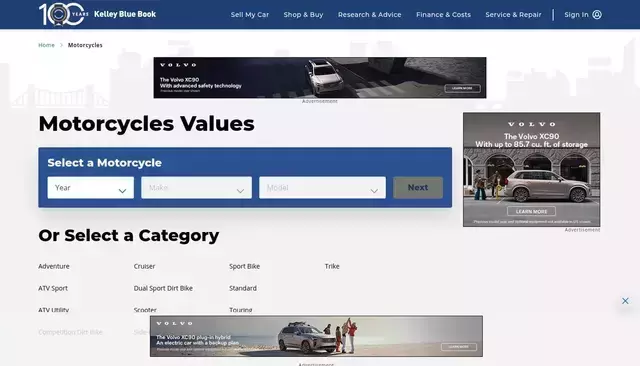Click Learn More in top Volvo banner
This screenshot has width=640, height=366.
pos(462,88)
